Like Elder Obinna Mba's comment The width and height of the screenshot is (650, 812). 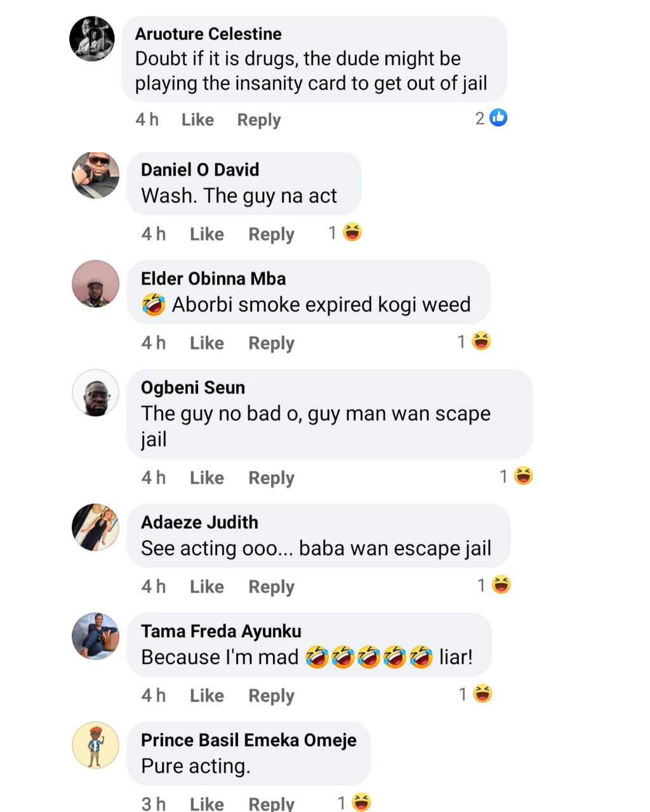(207, 343)
